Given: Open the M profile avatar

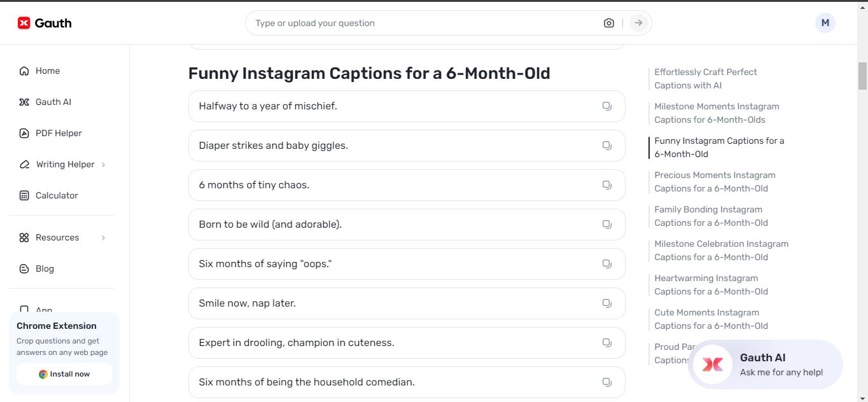Looking at the screenshot, I should 825,22.
